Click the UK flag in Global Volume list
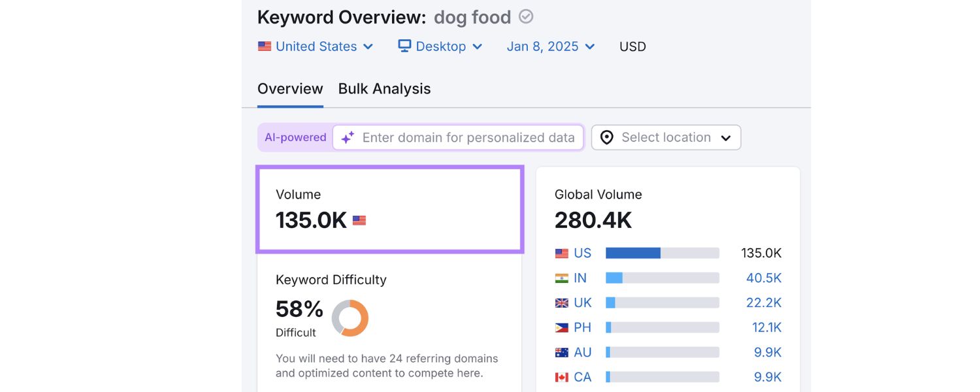Viewport: 980px width, 392px height. pos(561,302)
